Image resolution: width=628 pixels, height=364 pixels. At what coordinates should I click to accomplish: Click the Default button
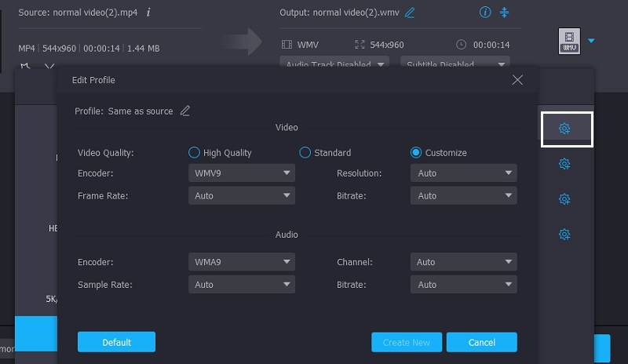pos(116,342)
